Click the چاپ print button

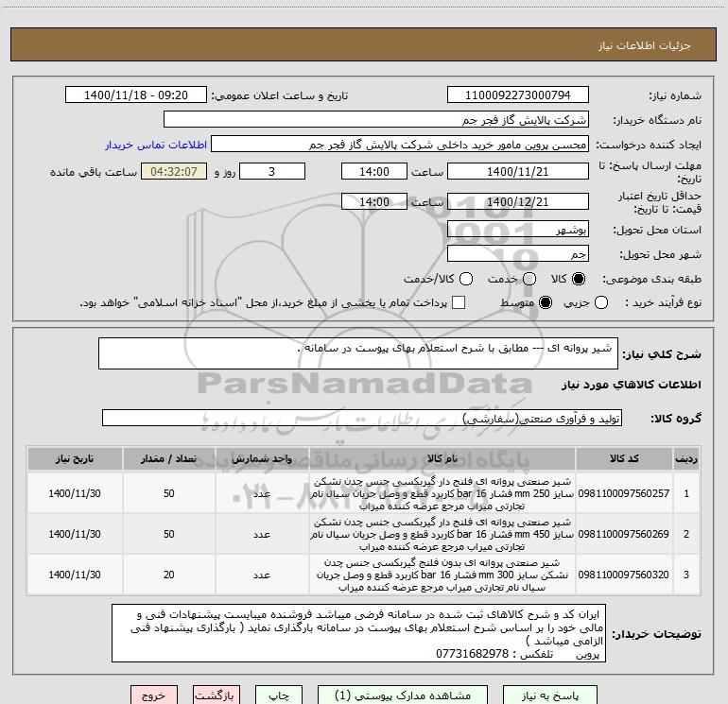pos(279,695)
